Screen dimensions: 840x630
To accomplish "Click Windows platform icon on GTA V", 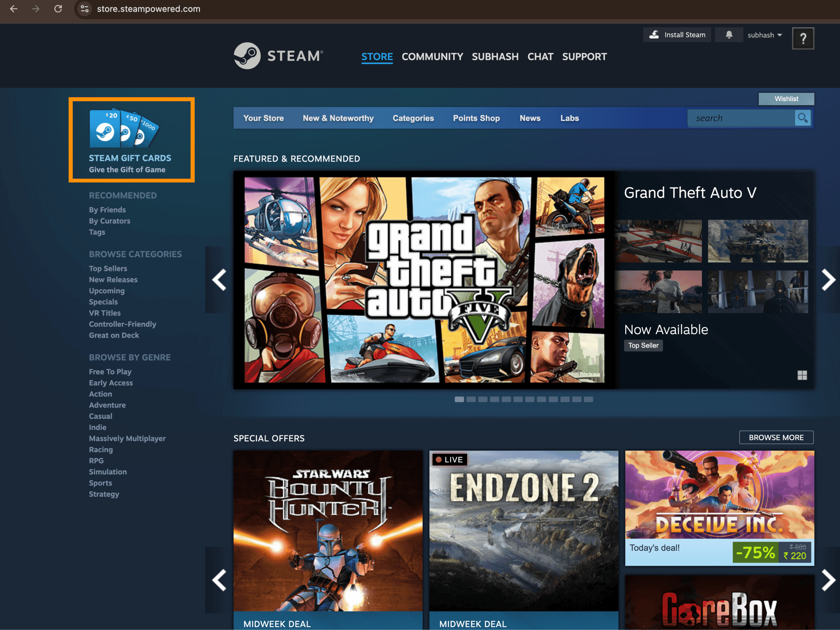I will coord(802,375).
